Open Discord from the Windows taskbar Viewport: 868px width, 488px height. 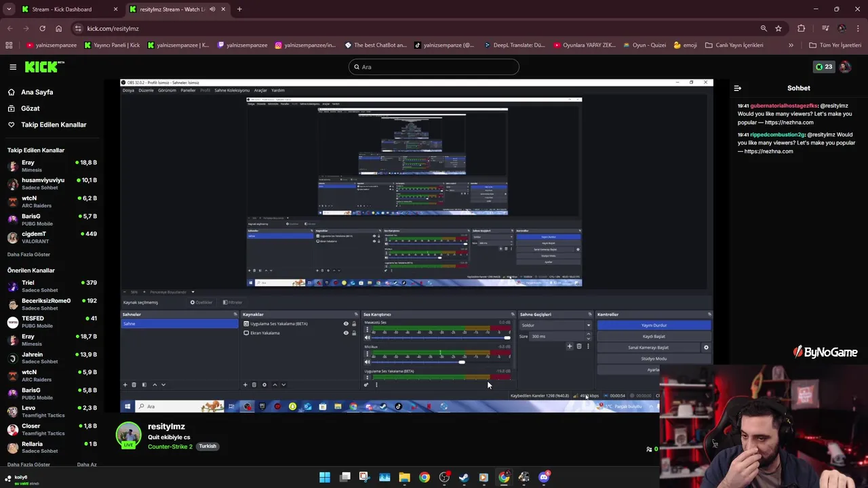tap(543, 477)
